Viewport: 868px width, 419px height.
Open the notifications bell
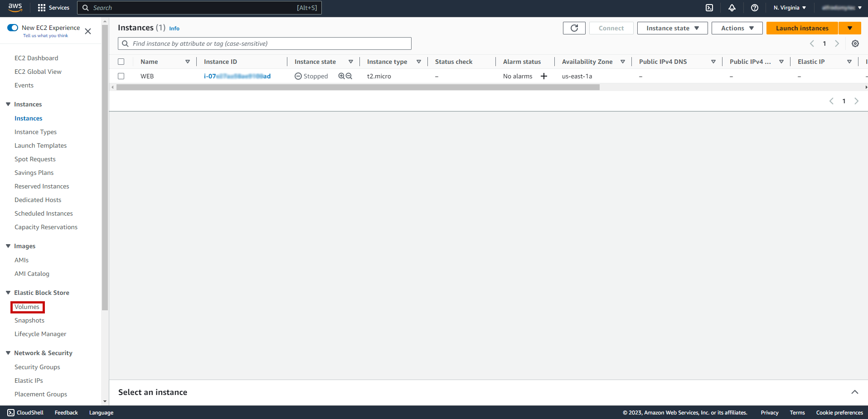(x=732, y=8)
